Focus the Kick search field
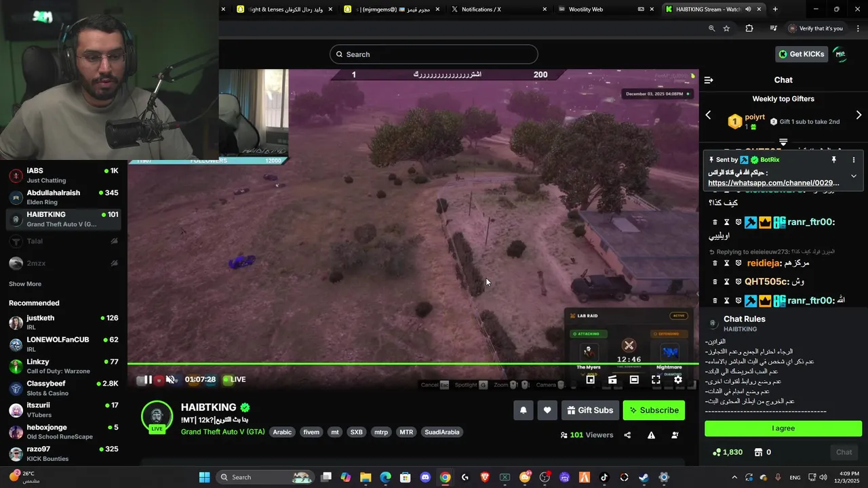 coord(434,54)
